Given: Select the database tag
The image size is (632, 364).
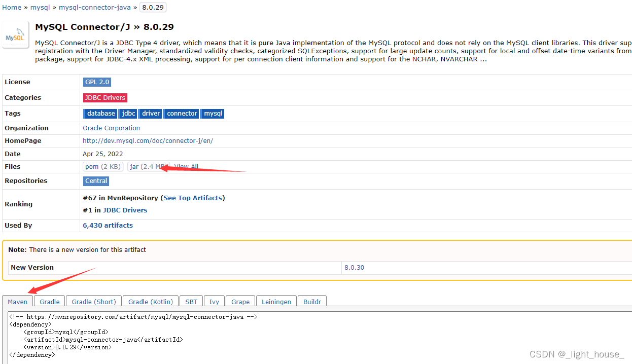Looking at the screenshot, I should coord(100,114).
